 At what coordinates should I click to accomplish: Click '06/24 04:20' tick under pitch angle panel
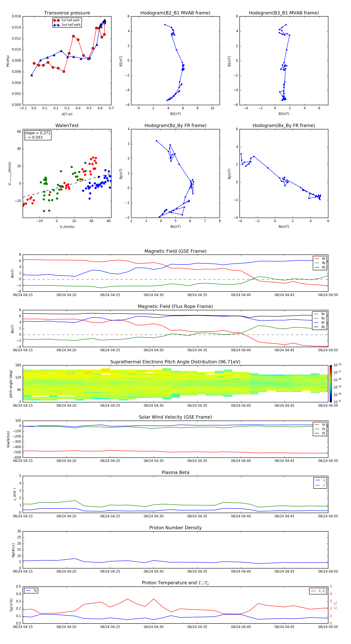click(66, 406)
